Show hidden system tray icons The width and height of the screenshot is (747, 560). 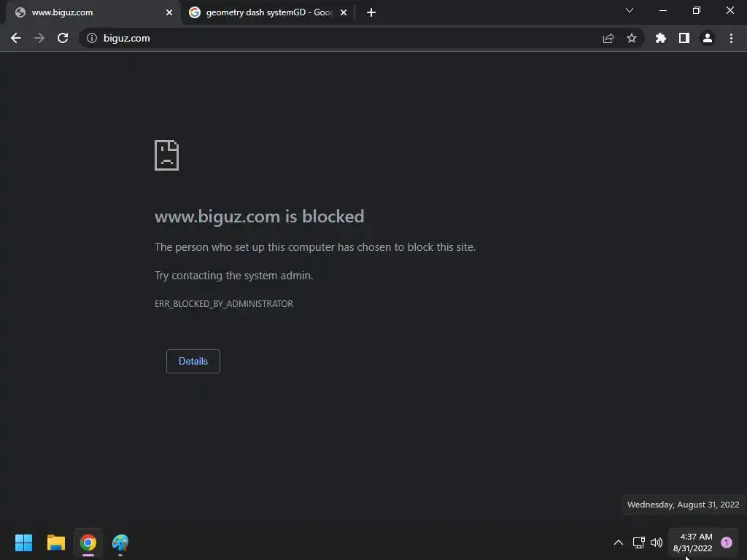click(x=619, y=542)
